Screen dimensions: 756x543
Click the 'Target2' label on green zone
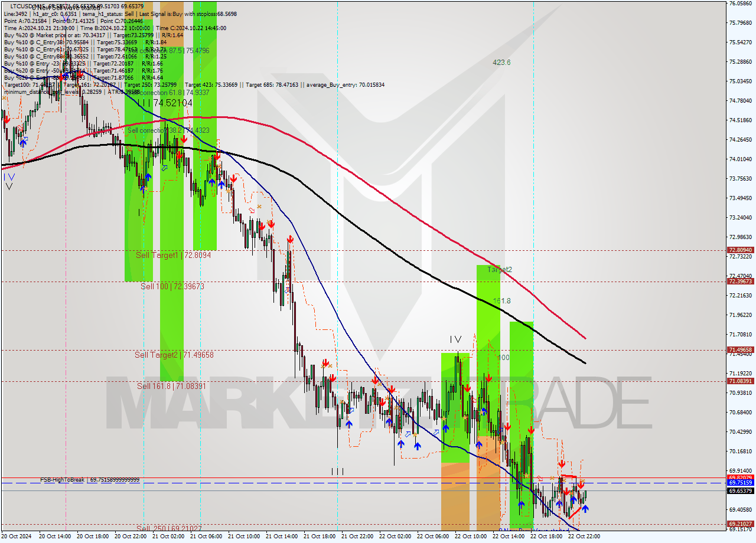(500, 269)
